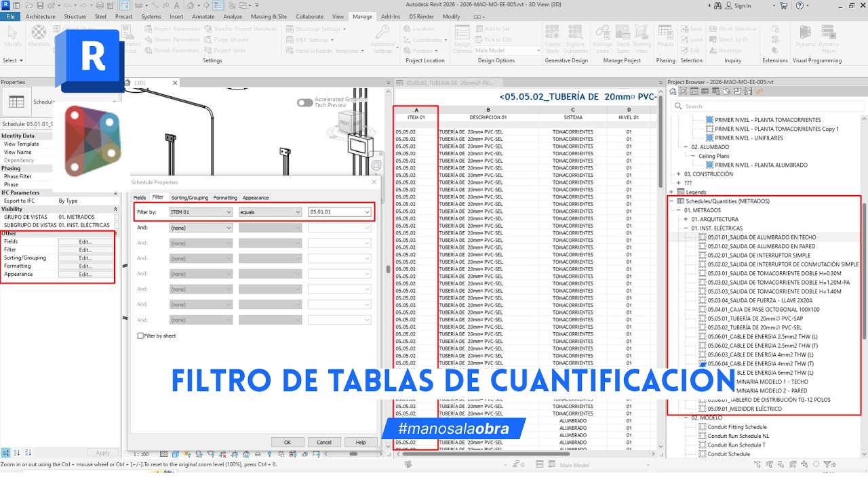Click the Starting View icon
Viewport: 868px width, 488px height.
642,39
